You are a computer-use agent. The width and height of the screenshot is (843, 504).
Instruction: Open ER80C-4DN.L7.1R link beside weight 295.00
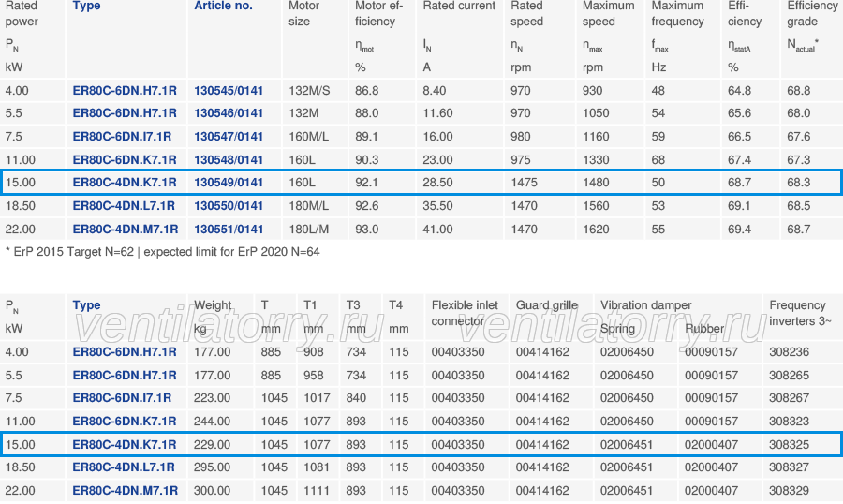pos(124,467)
